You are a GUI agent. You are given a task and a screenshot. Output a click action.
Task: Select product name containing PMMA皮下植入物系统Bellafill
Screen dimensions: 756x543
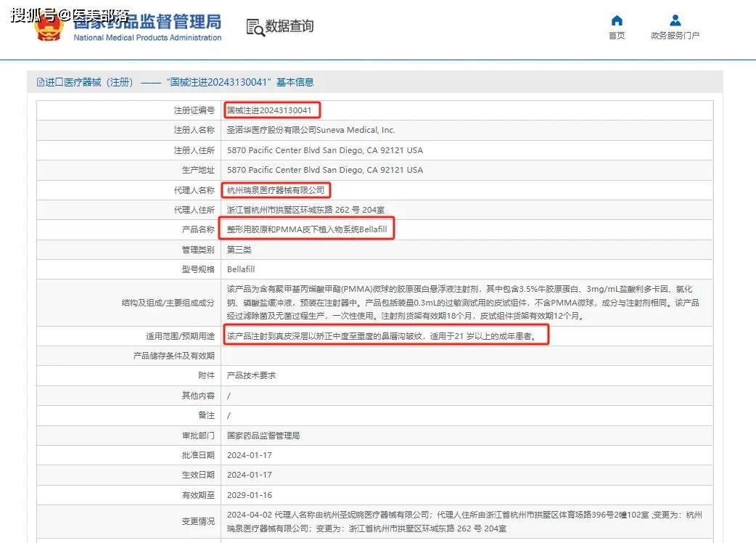307,229
